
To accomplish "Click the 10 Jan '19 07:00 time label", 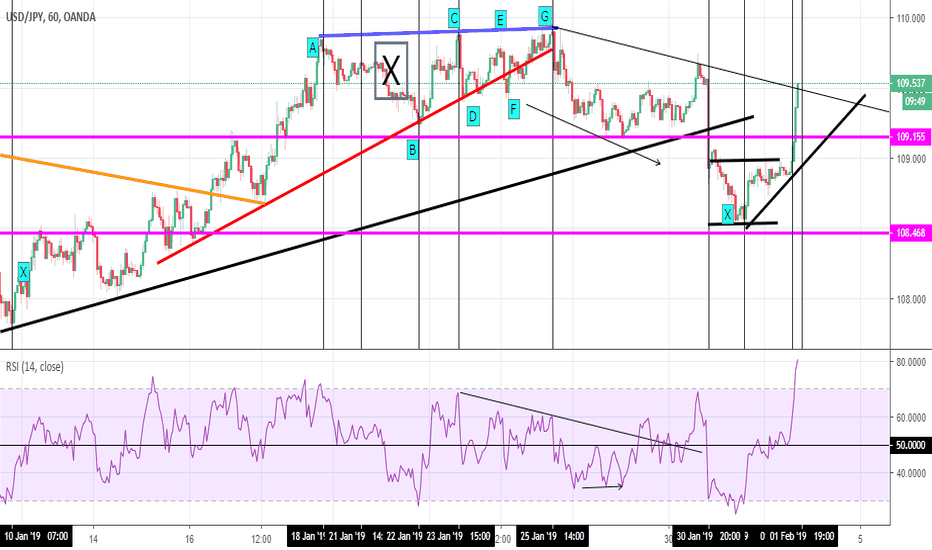I will [x=36, y=536].
